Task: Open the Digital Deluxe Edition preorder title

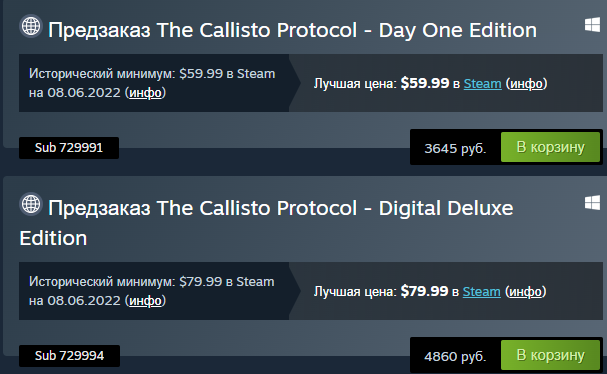Action: [266, 223]
